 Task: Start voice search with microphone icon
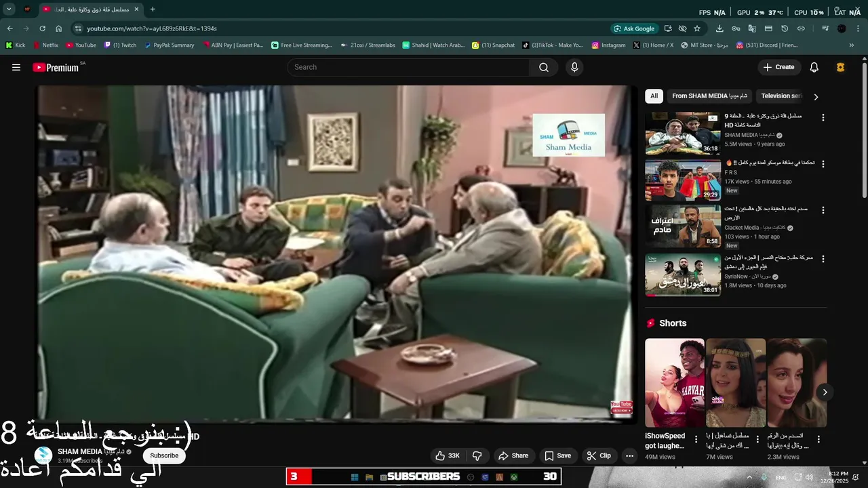574,67
